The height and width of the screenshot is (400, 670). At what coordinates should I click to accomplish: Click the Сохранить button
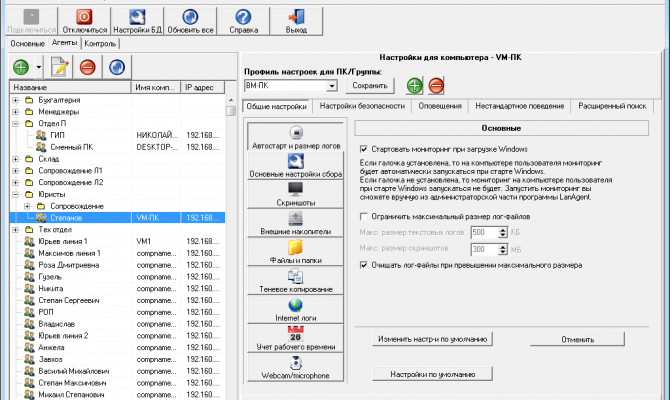pyautogui.click(x=370, y=85)
